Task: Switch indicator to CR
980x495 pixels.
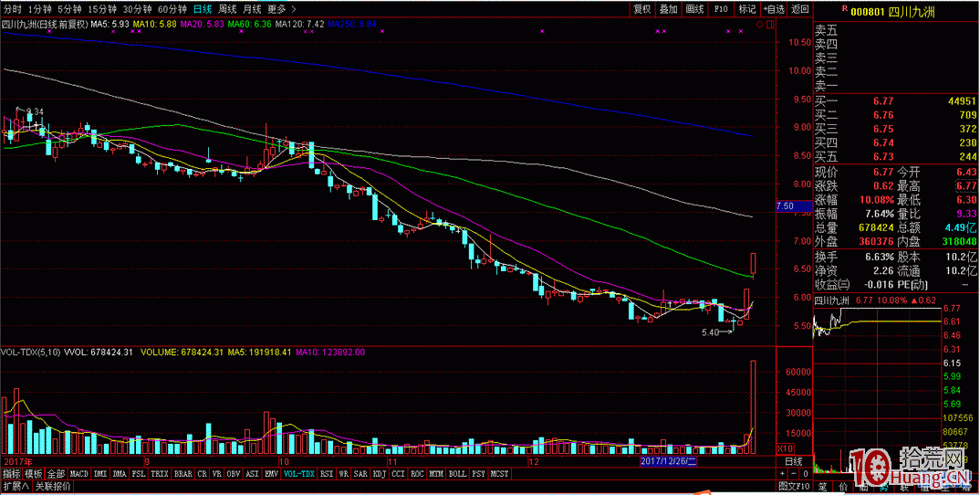Action: (x=202, y=474)
